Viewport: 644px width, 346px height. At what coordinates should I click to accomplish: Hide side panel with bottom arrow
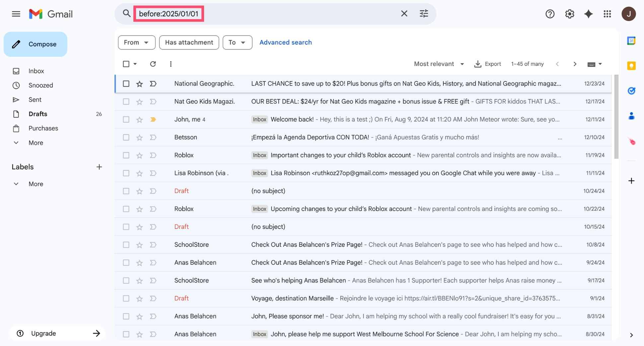click(631, 335)
